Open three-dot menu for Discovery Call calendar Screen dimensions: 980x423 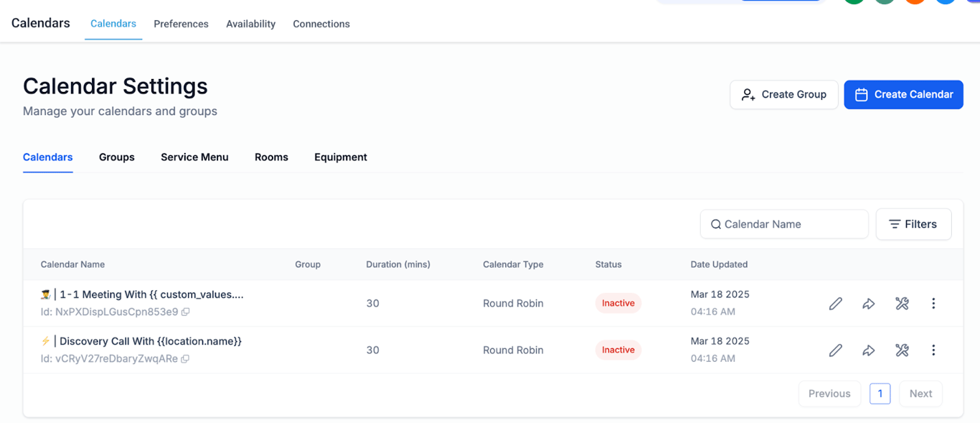(x=933, y=350)
